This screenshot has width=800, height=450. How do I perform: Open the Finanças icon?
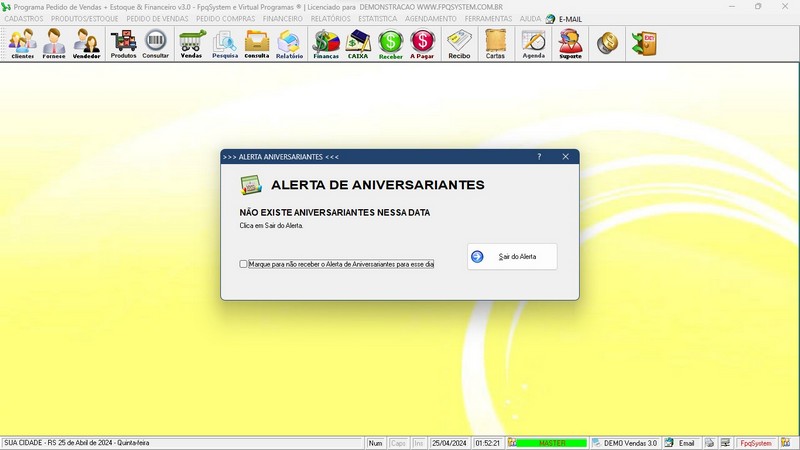point(326,44)
